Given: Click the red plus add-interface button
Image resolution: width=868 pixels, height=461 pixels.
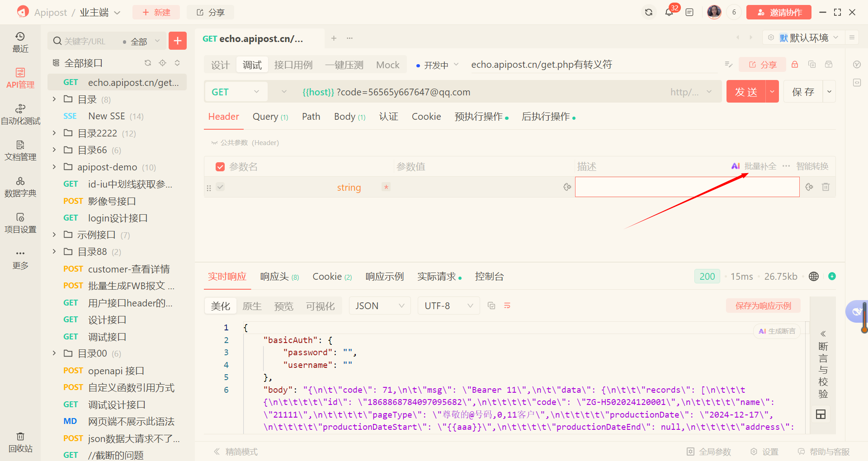Looking at the screenshot, I should coord(178,41).
